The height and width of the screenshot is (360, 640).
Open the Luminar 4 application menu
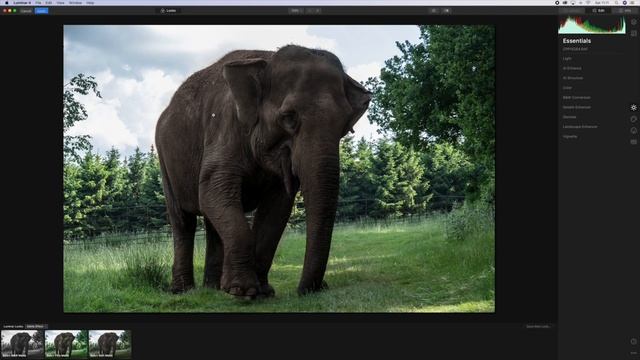[x=21, y=2]
